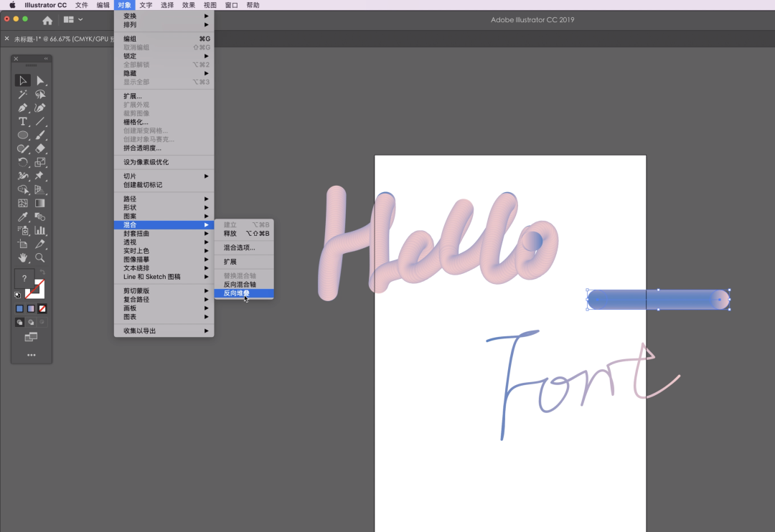Click the Zoom magnifier tool
Viewport: 775px width, 532px height.
[40, 257]
